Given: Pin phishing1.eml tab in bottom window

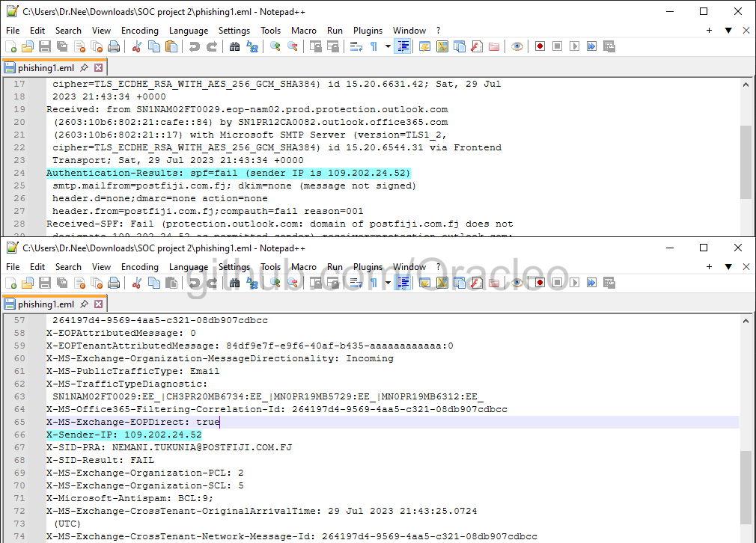Looking at the screenshot, I should (x=85, y=304).
